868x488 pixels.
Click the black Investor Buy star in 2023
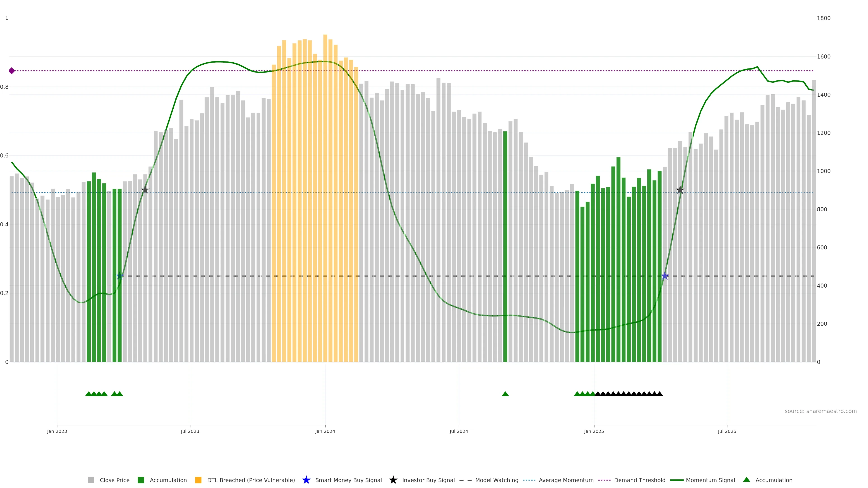coord(145,190)
